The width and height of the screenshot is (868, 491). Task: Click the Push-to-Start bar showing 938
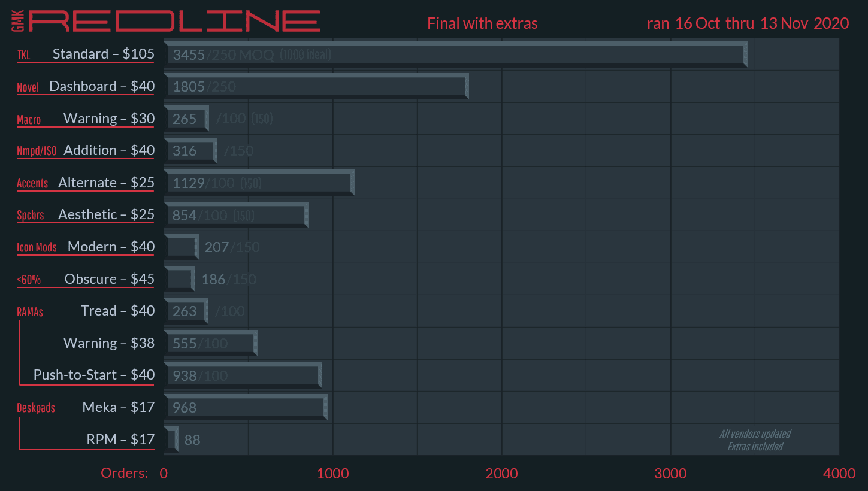tap(243, 375)
